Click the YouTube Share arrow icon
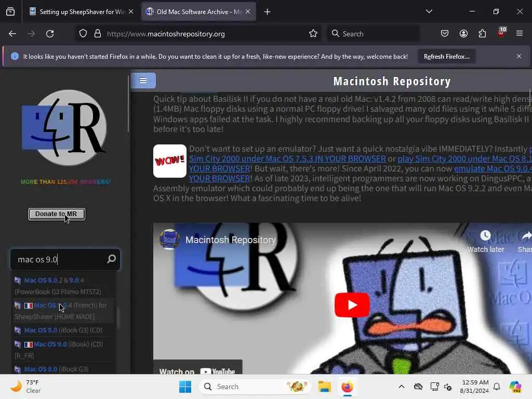The height and width of the screenshot is (399, 532). tap(526, 235)
